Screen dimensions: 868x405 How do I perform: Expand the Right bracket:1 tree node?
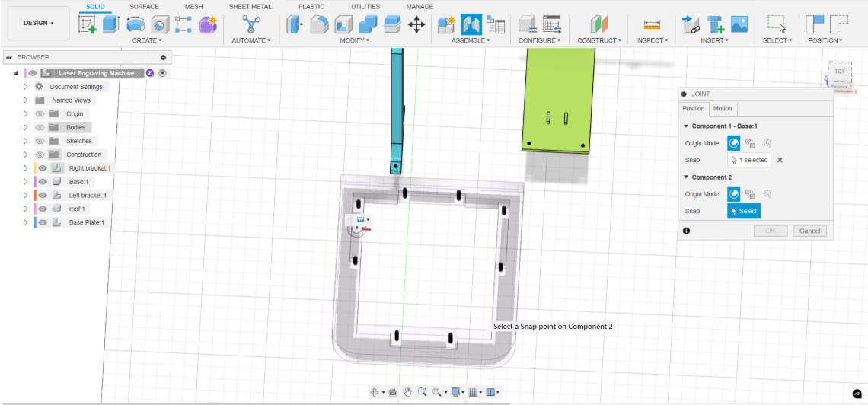[x=25, y=168]
